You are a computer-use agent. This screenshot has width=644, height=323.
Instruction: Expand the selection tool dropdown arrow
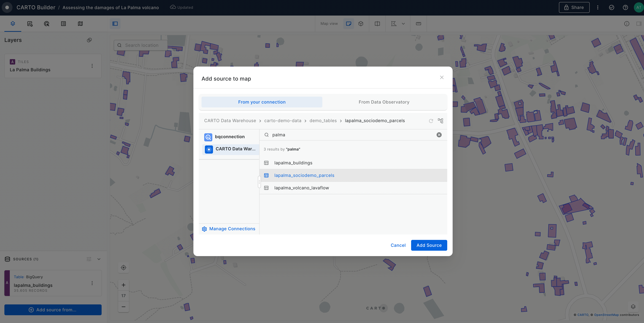[x=403, y=24]
